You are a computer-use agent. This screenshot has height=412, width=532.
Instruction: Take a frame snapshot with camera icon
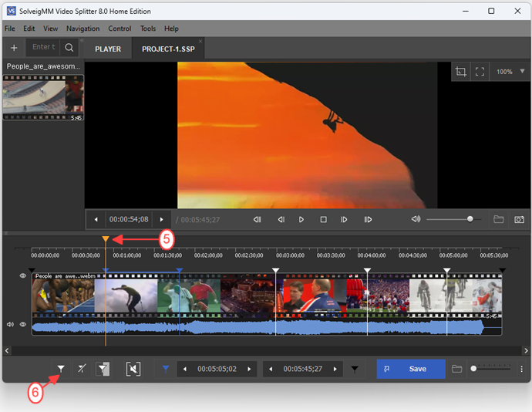pos(519,220)
